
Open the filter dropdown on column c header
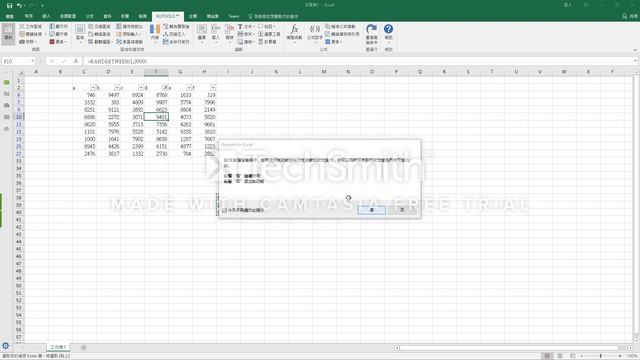tap(141, 88)
